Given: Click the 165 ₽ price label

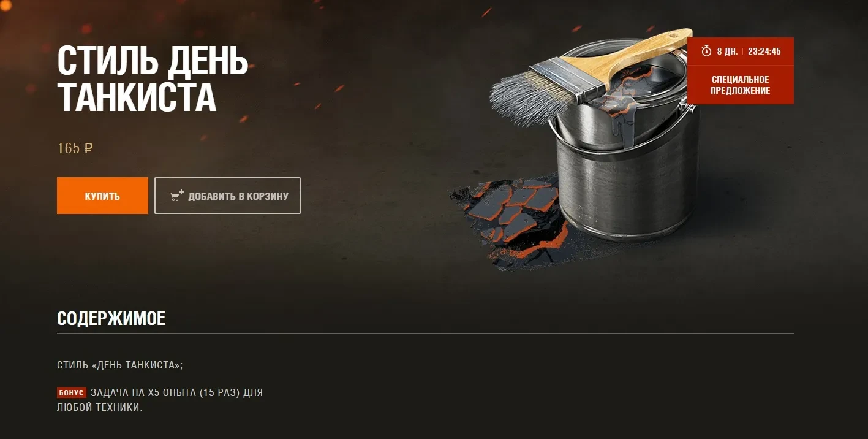Looking at the screenshot, I should click(75, 148).
